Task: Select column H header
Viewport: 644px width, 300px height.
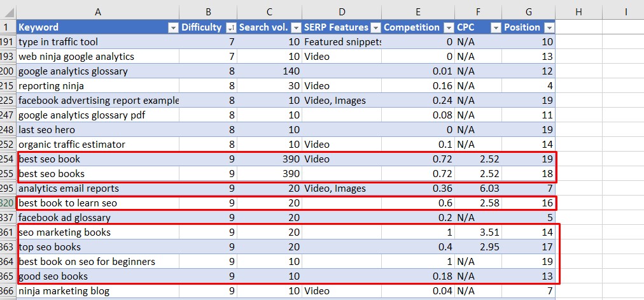Action: click(578, 12)
